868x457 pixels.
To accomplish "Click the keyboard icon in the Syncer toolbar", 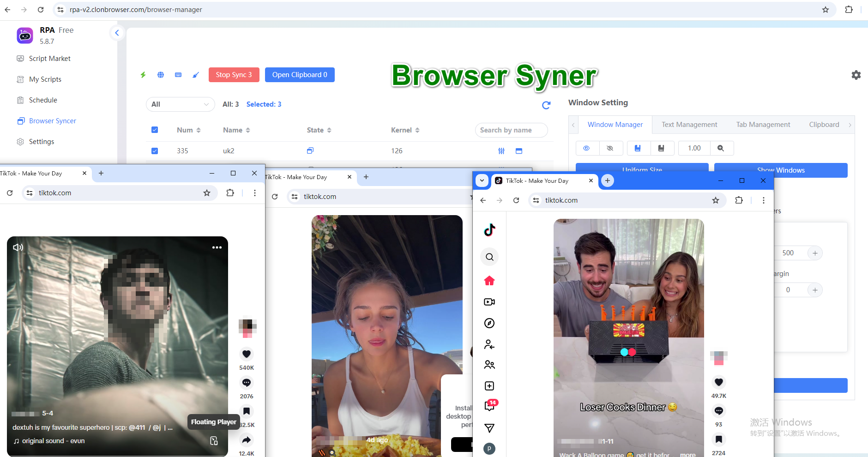I will click(x=178, y=75).
